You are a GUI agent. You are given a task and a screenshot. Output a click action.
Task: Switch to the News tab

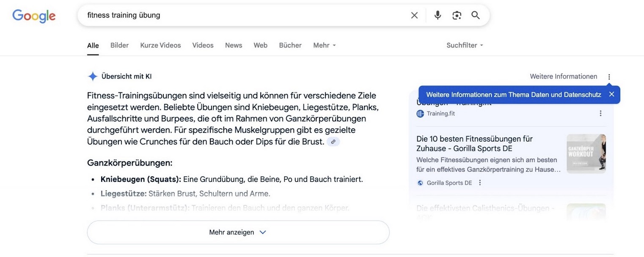pyautogui.click(x=234, y=45)
